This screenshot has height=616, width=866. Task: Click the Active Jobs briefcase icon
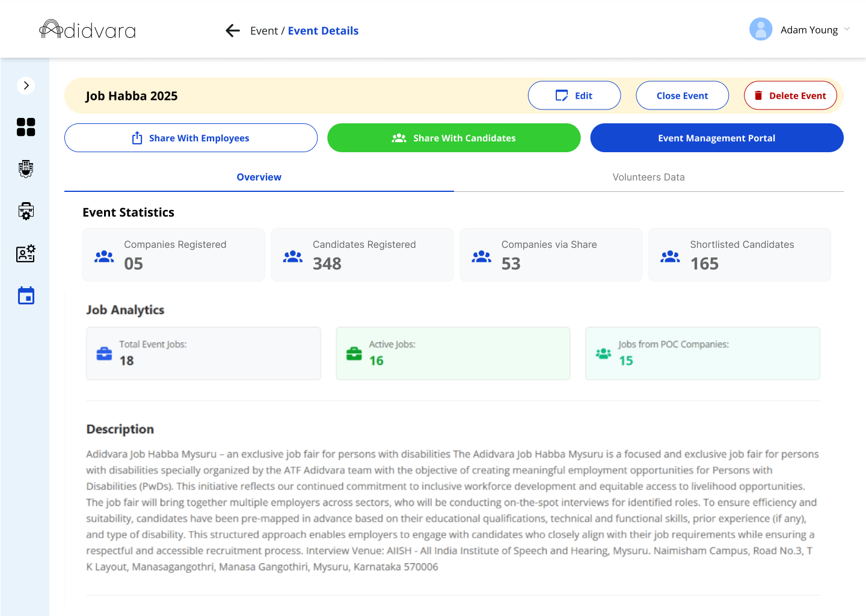354,354
